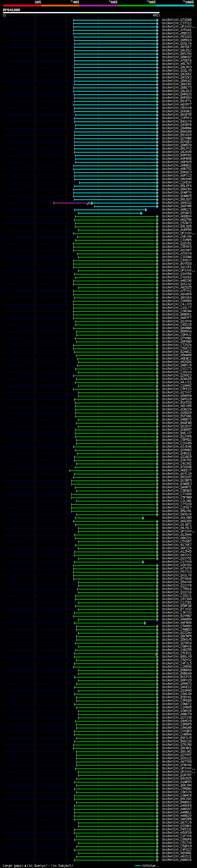Select hit label UniRef100_Q93ZK3

(177, 78)
